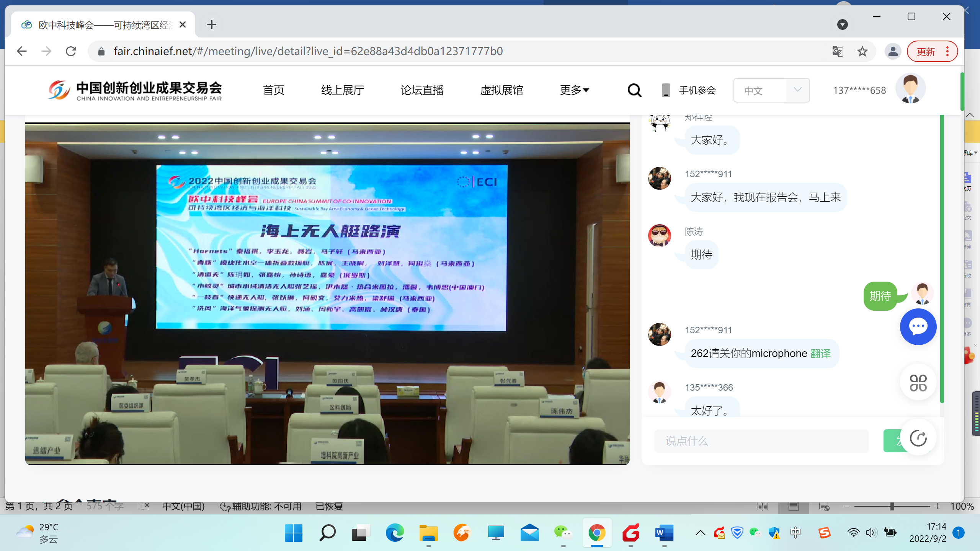This screenshot has height=551, width=980.
Task: Close the 欧中科技峰会 browser tab
Action: 183,25
